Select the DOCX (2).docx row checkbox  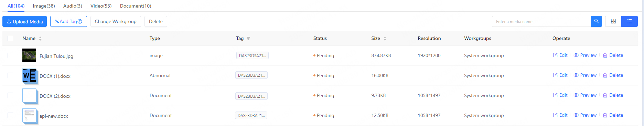10,95
